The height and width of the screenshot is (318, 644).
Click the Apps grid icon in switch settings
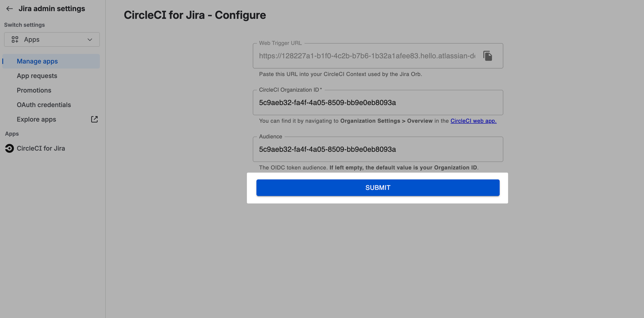15,39
